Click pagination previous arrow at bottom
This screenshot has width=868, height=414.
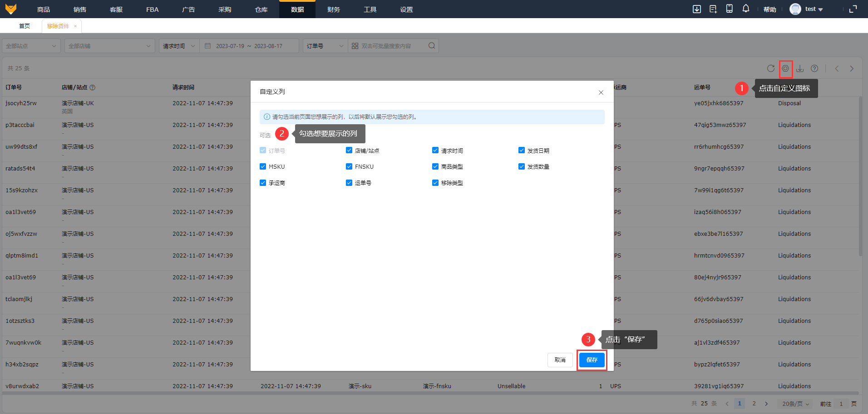point(727,404)
